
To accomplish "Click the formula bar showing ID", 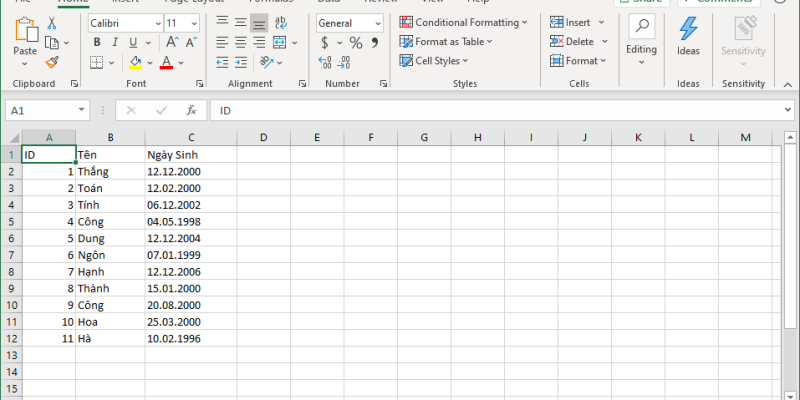I will [x=500, y=110].
